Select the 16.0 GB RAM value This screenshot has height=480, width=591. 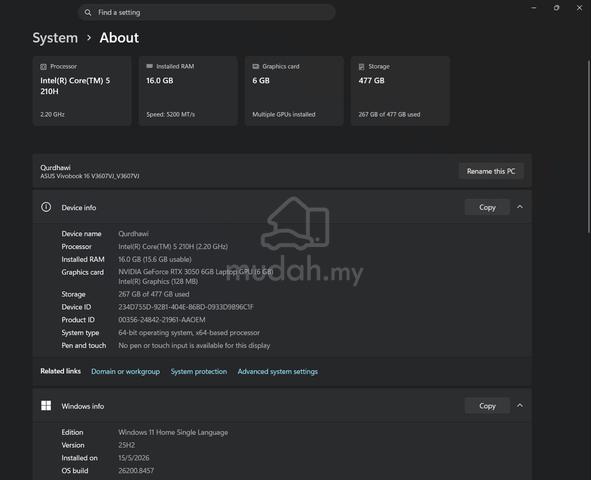pyautogui.click(x=160, y=81)
